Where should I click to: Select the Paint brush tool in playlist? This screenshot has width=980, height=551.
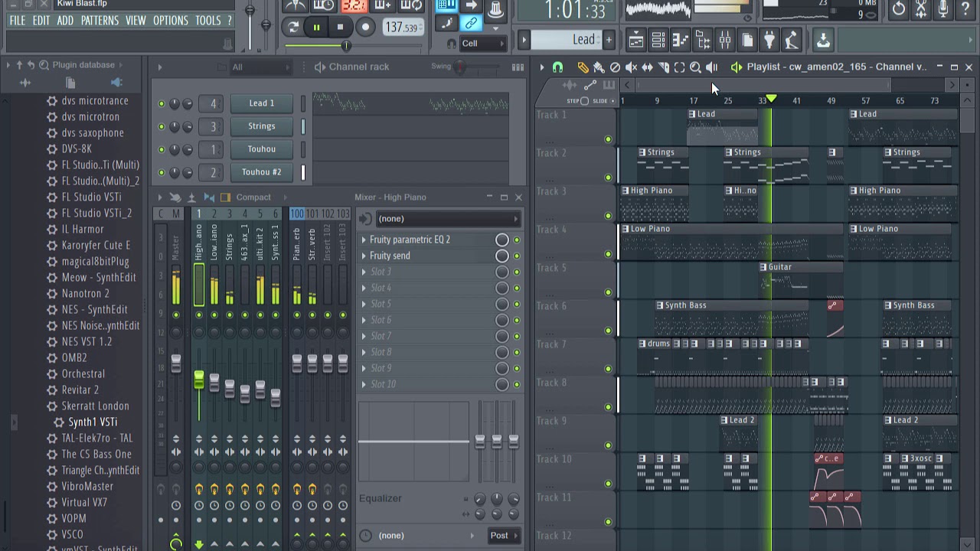tap(599, 67)
